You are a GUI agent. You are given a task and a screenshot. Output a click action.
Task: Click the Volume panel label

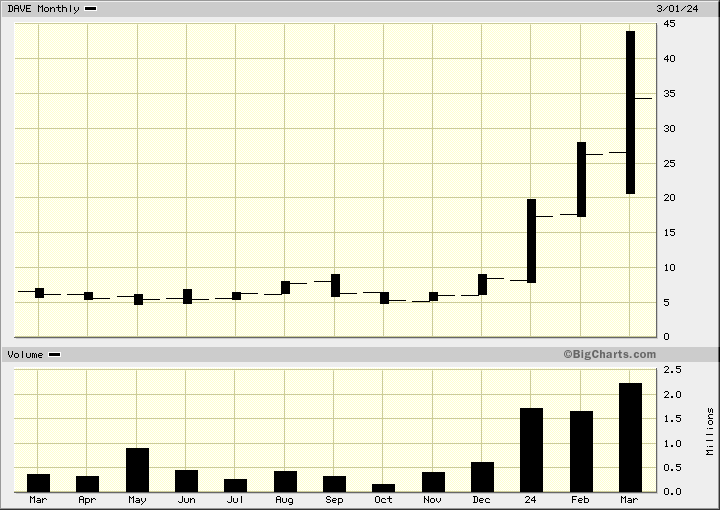(x=25, y=355)
